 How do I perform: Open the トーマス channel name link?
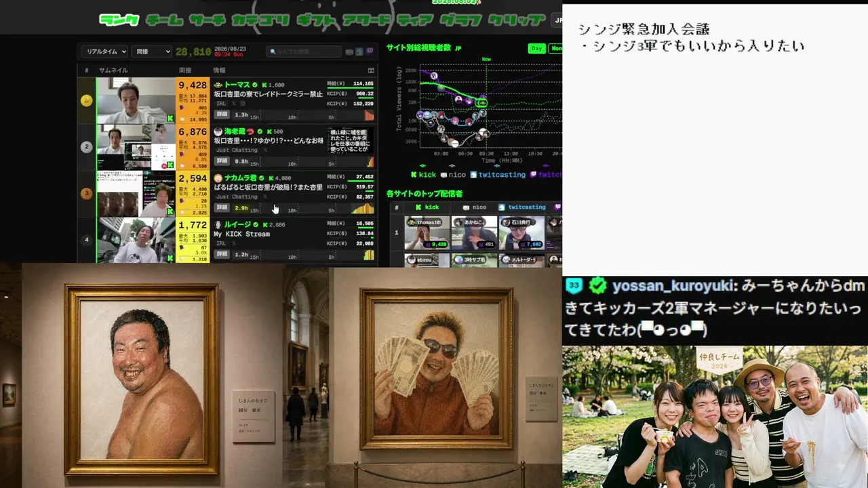pyautogui.click(x=237, y=85)
